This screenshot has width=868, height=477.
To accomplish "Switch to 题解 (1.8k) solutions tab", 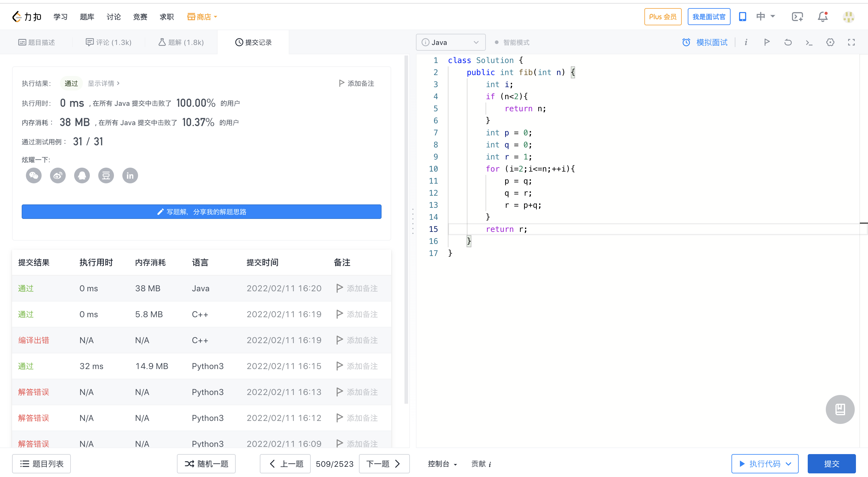I will pos(181,42).
